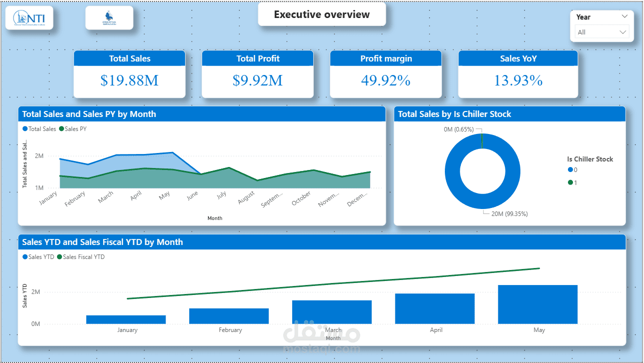Click the Month axis title of area chart
This screenshot has width=644, height=363.
click(x=215, y=218)
